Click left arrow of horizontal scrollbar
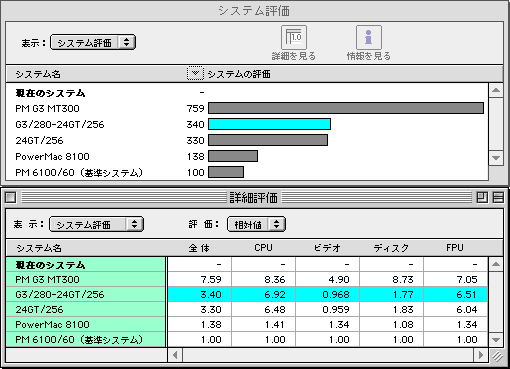This screenshot has height=369, width=510. (x=175, y=355)
